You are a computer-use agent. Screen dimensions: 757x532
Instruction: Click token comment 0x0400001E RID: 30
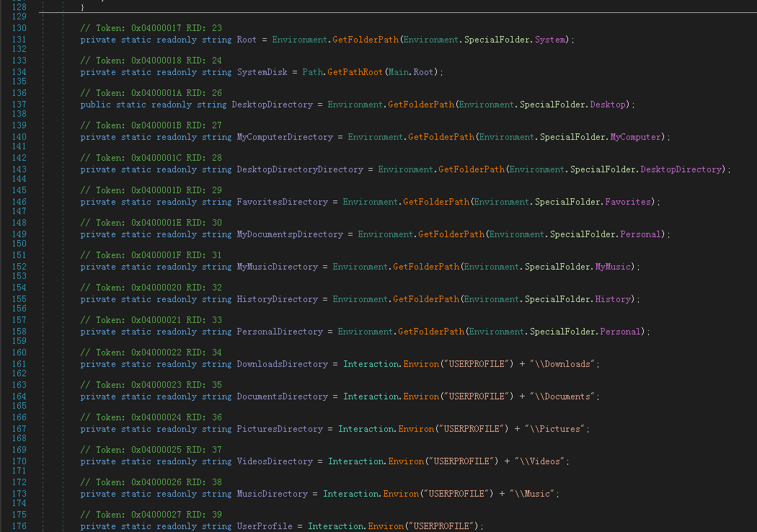pos(151,223)
